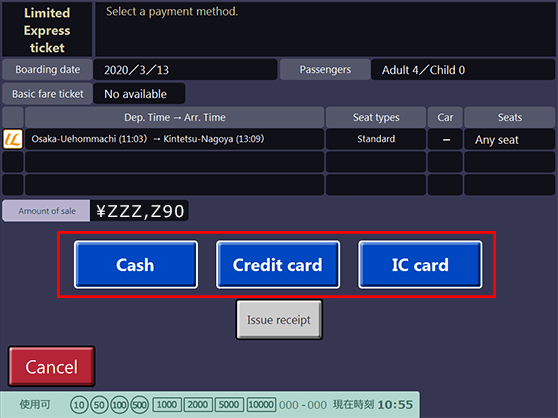Click the orange Limited Express train logo icon
Viewport: 558px width, 418px height.
13,139
